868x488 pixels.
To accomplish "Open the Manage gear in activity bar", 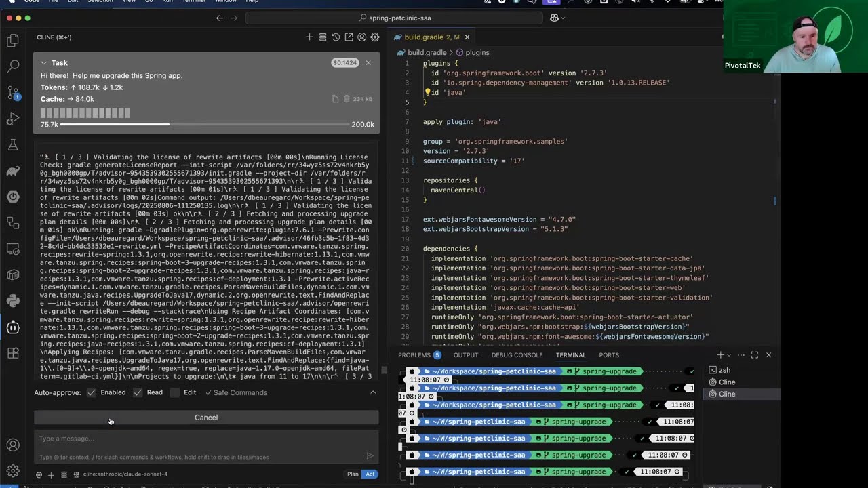I will click(13, 471).
